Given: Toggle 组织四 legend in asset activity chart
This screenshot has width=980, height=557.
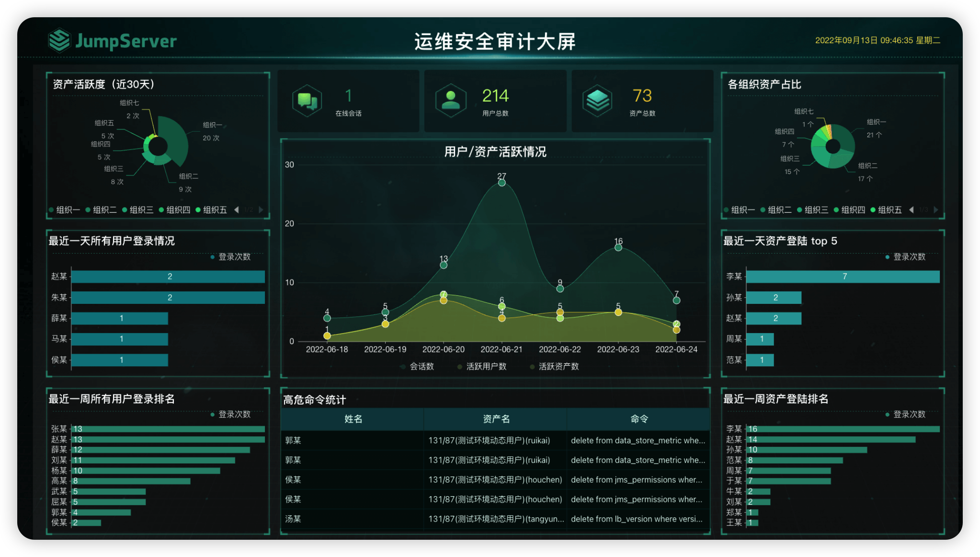Looking at the screenshot, I should (175, 210).
